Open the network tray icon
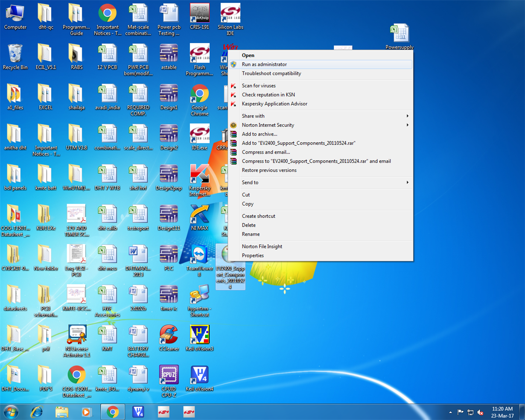This screenshot has width=525, height=420. 470,412
